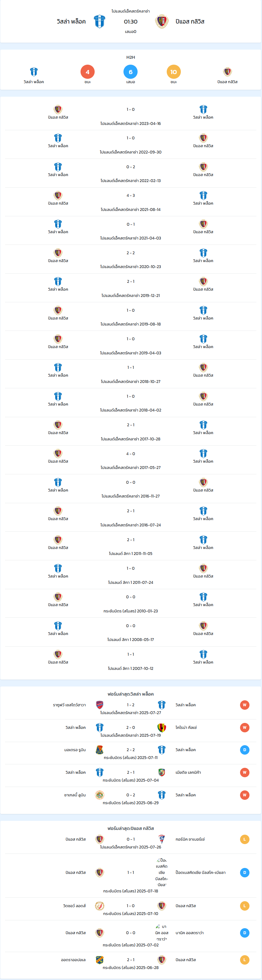
Task: Click the D badge for the 2025-07-11 friendly
Action: (244, 750)
